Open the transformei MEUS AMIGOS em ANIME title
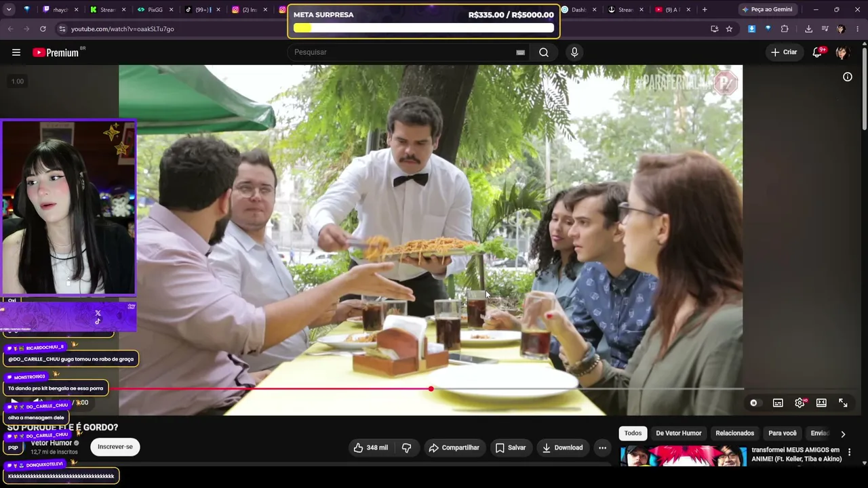The height and width of the screenshot is (488, 868). click(x=797, y=454)
